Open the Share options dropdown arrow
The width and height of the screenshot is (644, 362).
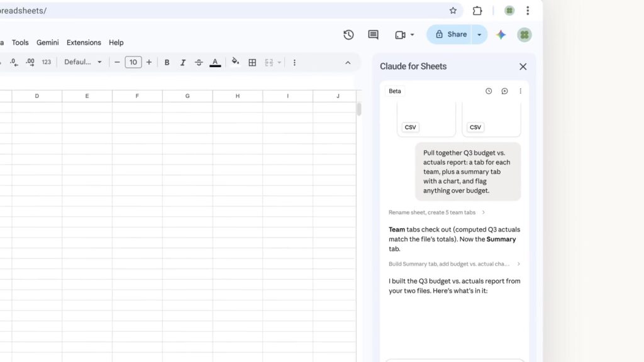479,35
